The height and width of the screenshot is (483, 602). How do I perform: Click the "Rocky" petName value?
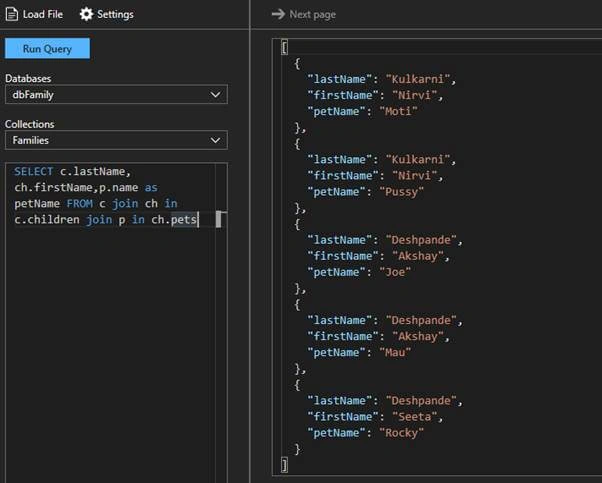pyautogui.click(x=401, y=433)
